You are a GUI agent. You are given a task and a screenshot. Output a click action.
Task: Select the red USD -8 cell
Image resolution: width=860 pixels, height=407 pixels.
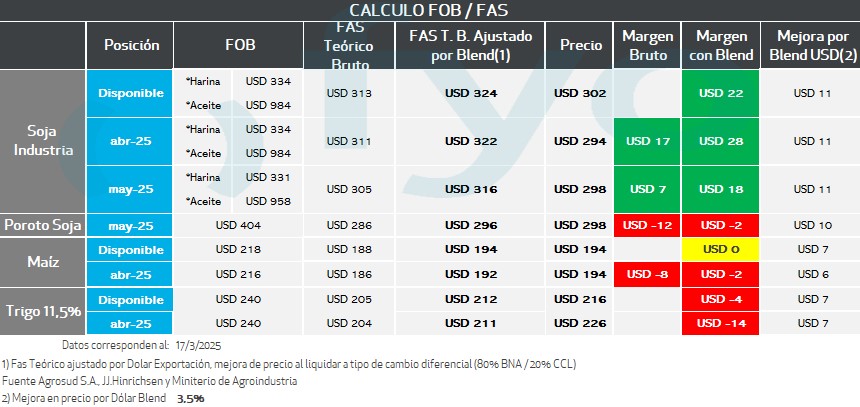click(647, 273)
